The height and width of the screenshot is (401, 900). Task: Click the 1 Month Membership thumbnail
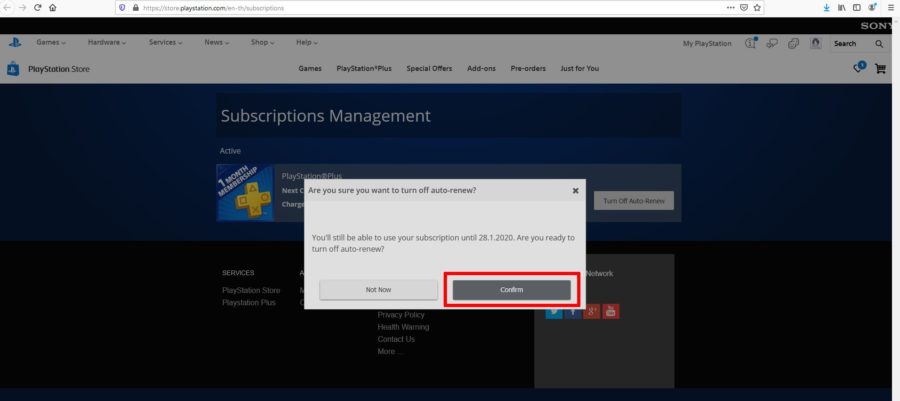coord(245,193)
